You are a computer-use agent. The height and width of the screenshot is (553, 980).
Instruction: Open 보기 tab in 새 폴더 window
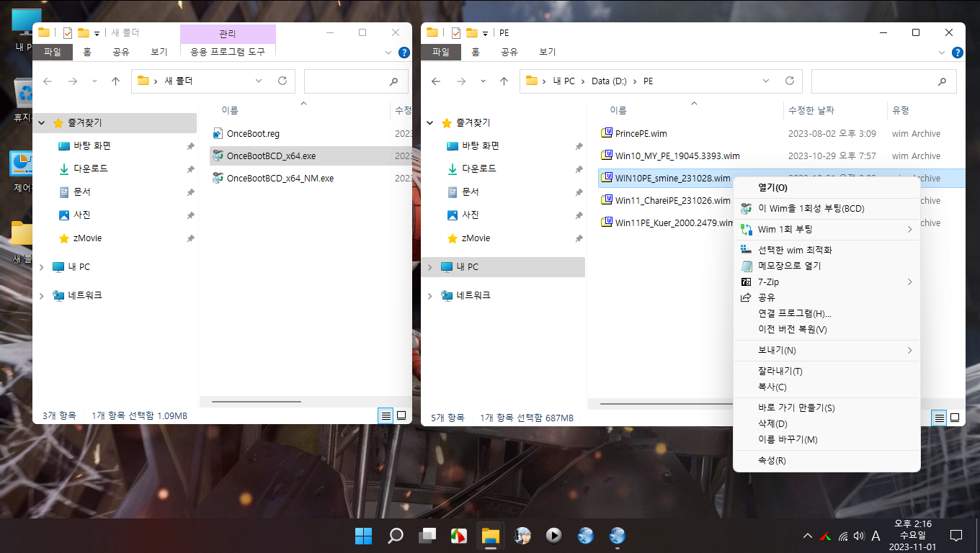pos(159,52)
